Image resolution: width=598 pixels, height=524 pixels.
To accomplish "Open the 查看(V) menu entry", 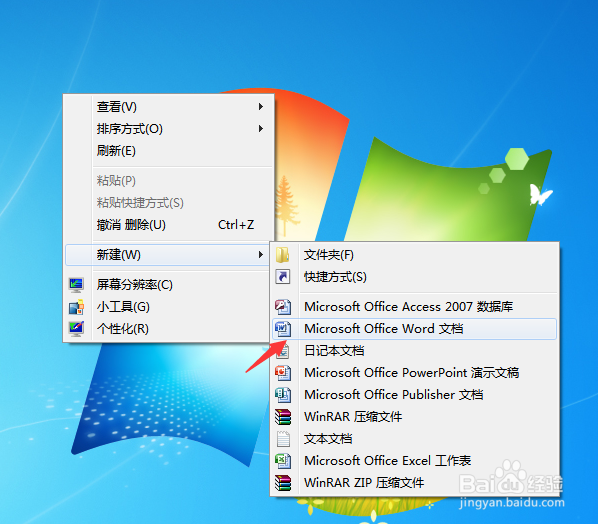I will point(168,107).
